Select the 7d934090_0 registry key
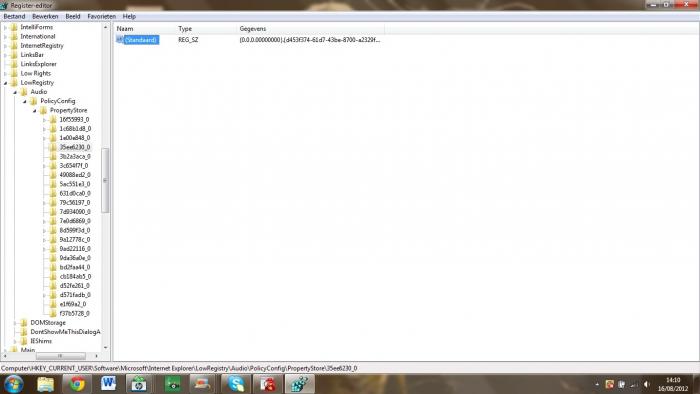This screenshot has width=700, height=394. 75,212
